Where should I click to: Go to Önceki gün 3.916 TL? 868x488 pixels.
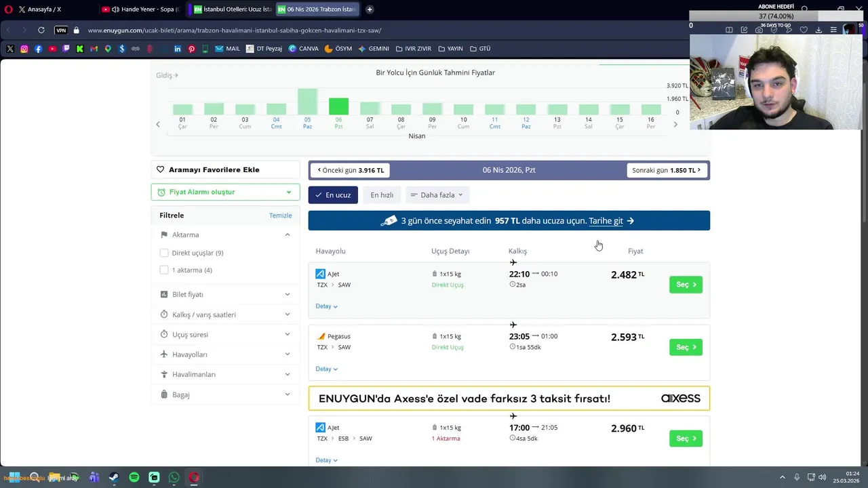350,170
